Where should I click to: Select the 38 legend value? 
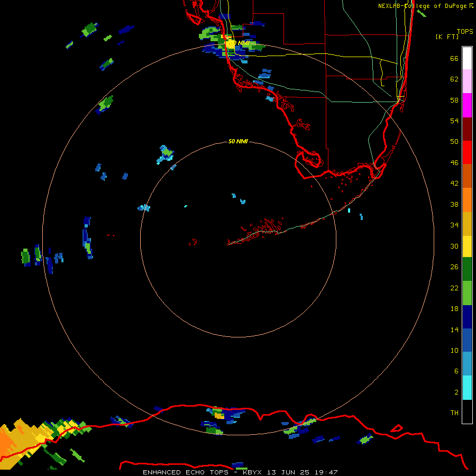pos(454,204)
